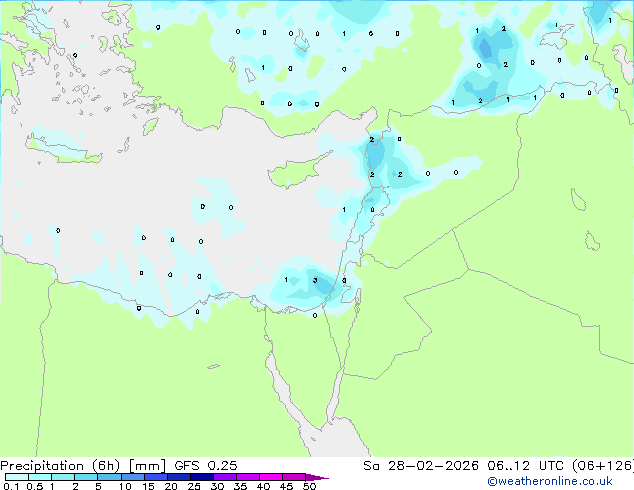Screen dimensions: 634x490
Task: Click the legend label '0.1'
Action: click(x=11, y=486)
